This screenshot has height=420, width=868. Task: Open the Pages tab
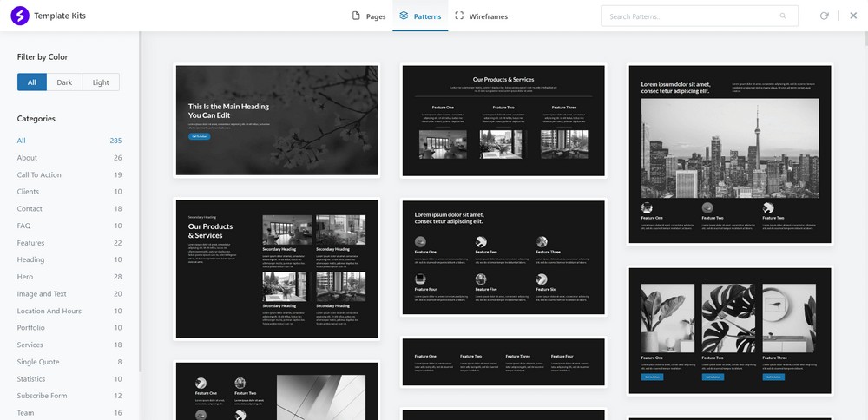tap(369, 16)
